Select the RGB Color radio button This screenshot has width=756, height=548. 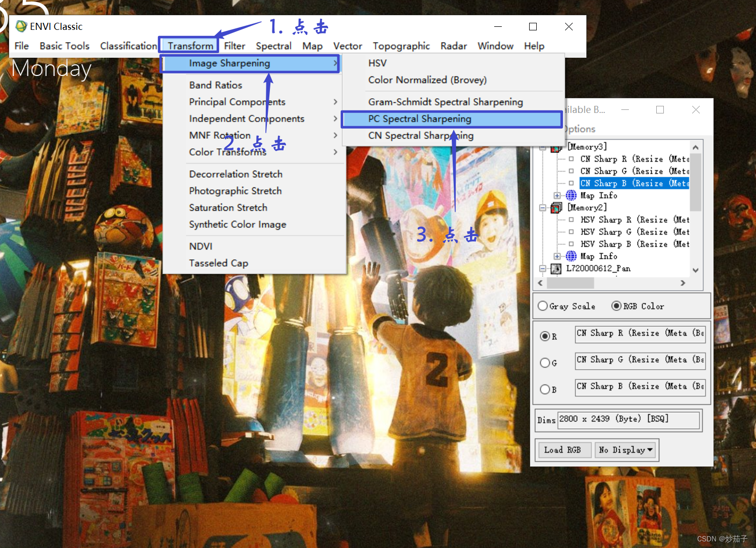pyautogui.click(x=616, y=306)
